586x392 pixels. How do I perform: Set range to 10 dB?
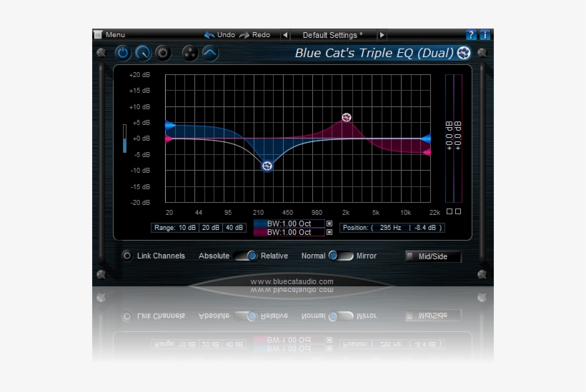click(187, 228)
